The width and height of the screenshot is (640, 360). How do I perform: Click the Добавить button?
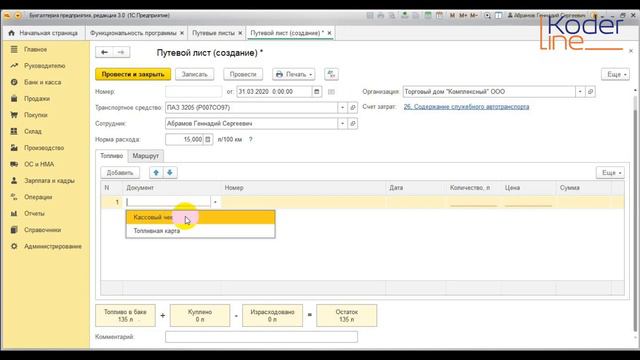120,173
